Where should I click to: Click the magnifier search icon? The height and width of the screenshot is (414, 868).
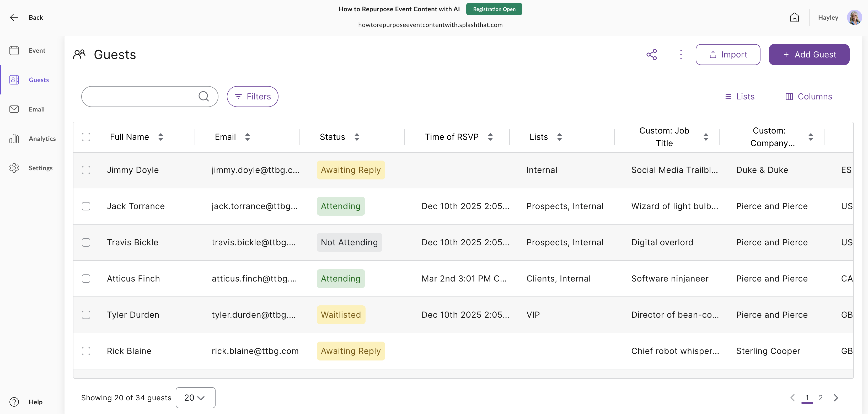pos(203,97)
